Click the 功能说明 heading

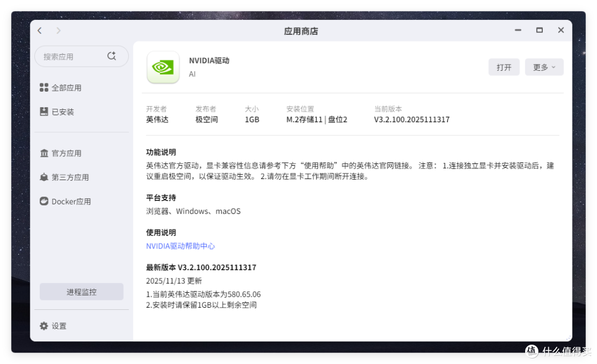click(x=161, y=152)
